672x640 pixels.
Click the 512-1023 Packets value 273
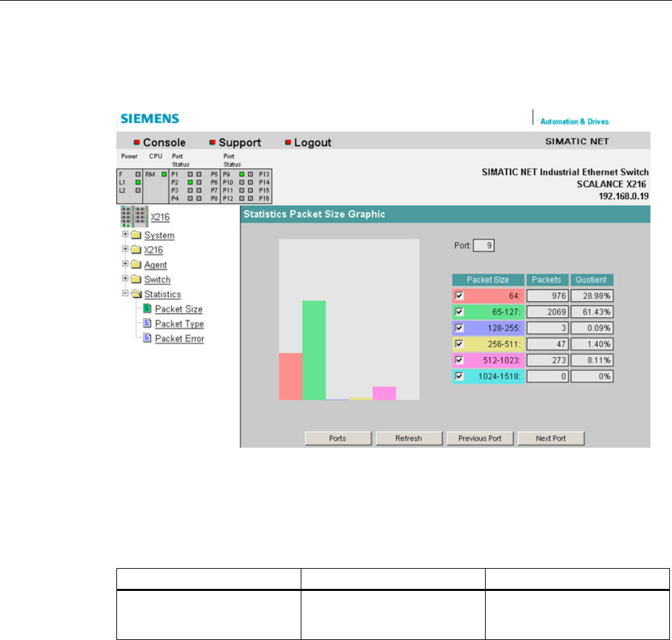548,360
